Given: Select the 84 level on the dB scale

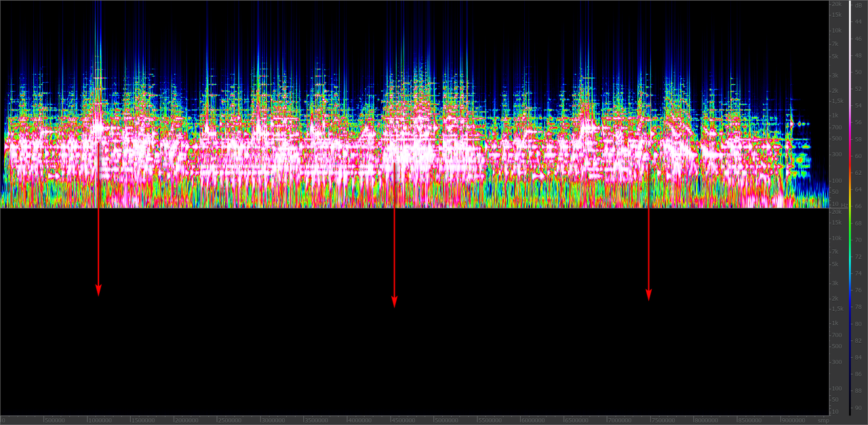Looking at the screenshot, I should 859,357.
